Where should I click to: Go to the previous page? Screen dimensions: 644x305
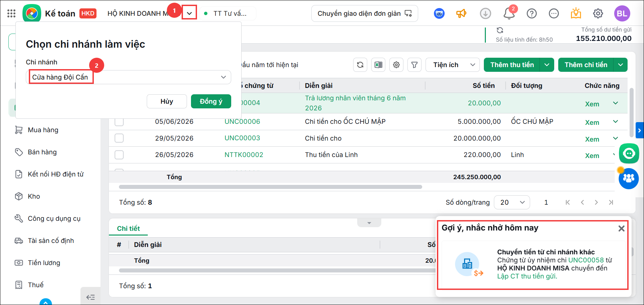[582, 202]
